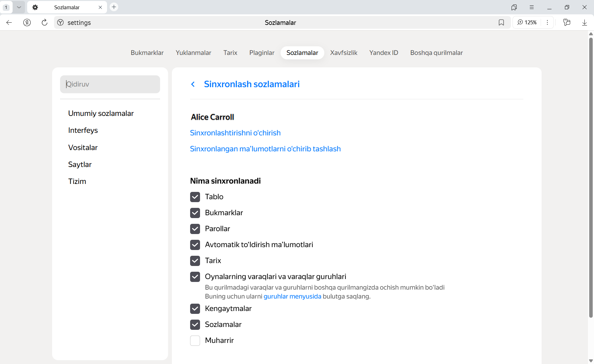The image size is (594, 364).
Task: Go back using the blue chevron
Action: click(193, 84)
